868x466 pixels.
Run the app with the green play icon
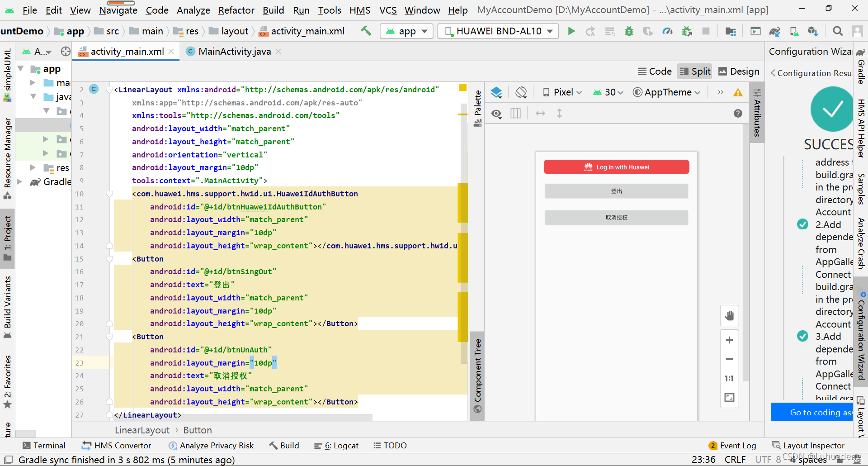click(x=571, y=31)
